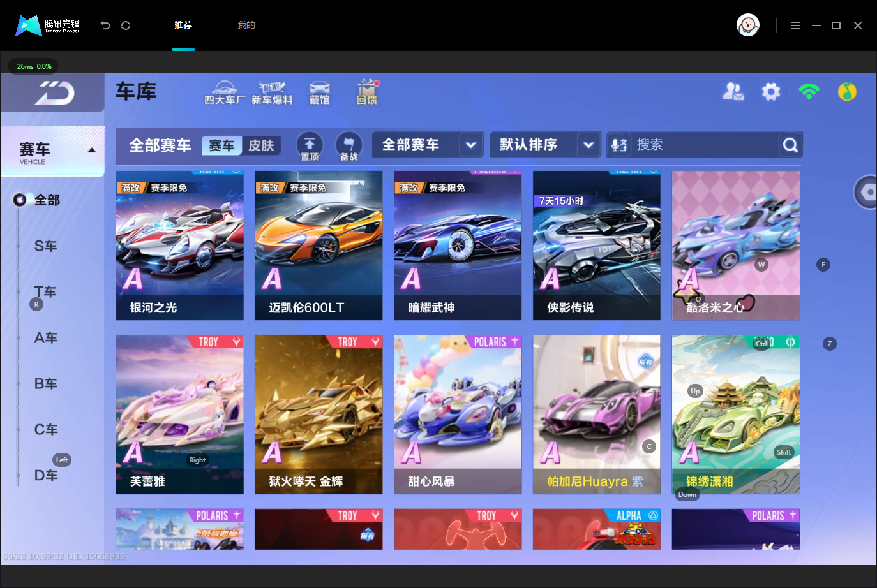Switch to the 推荐 tab
This screenshot has height=588, width=877.
tap(183, 26)
